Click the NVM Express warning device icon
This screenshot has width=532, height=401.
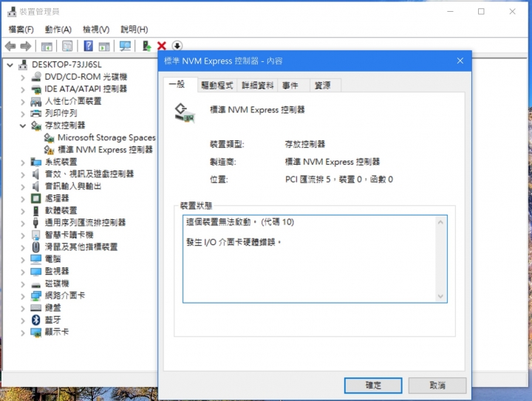point(49,150)
